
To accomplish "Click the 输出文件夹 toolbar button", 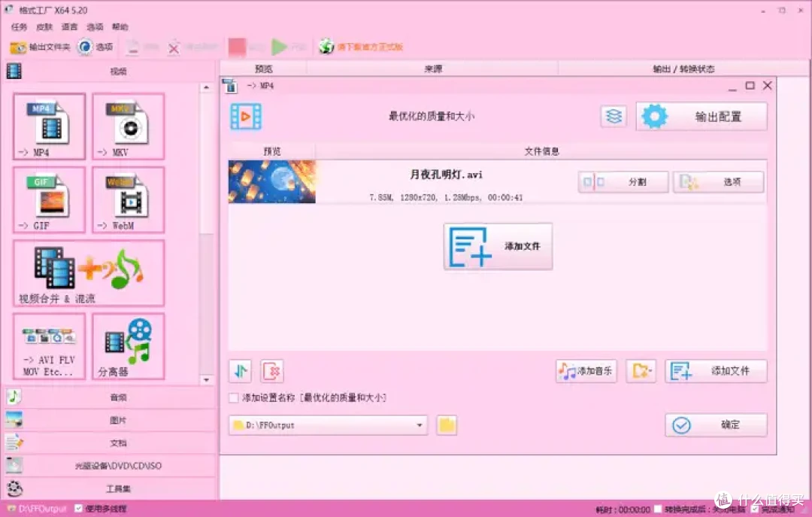I will pyautogui.click(x=40, y=47).
